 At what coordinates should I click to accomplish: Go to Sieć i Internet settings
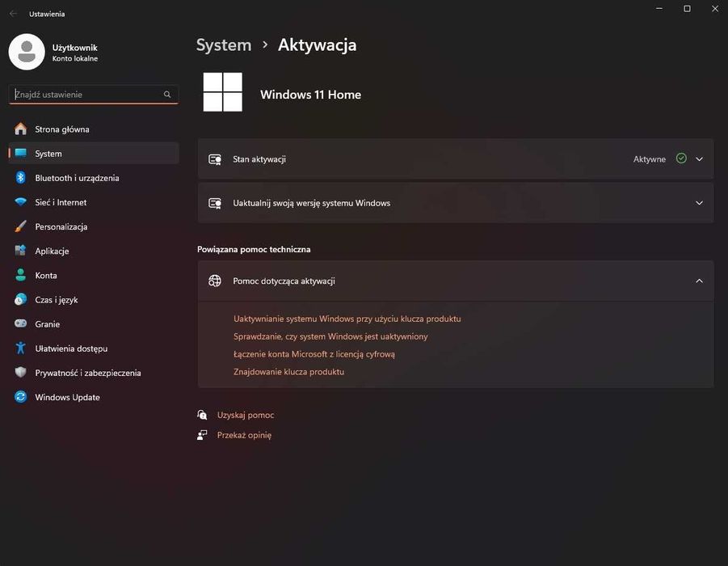pos(94,202)
